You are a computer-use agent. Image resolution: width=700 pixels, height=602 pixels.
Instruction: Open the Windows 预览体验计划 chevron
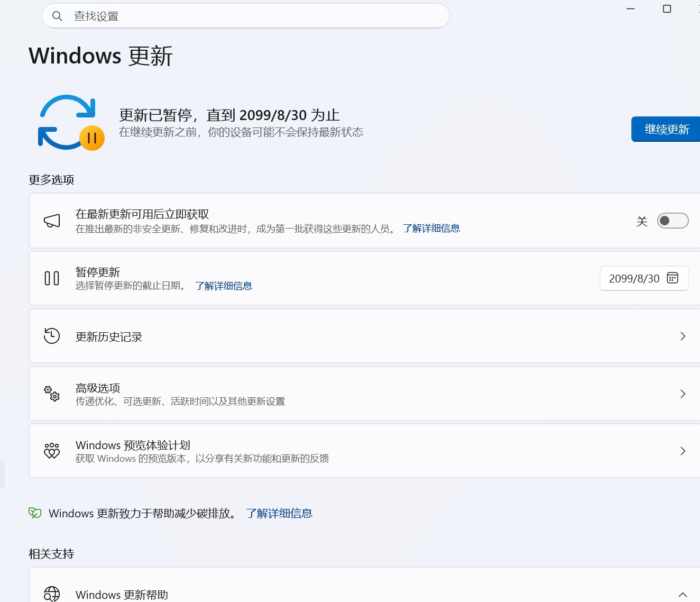(683, 451)
